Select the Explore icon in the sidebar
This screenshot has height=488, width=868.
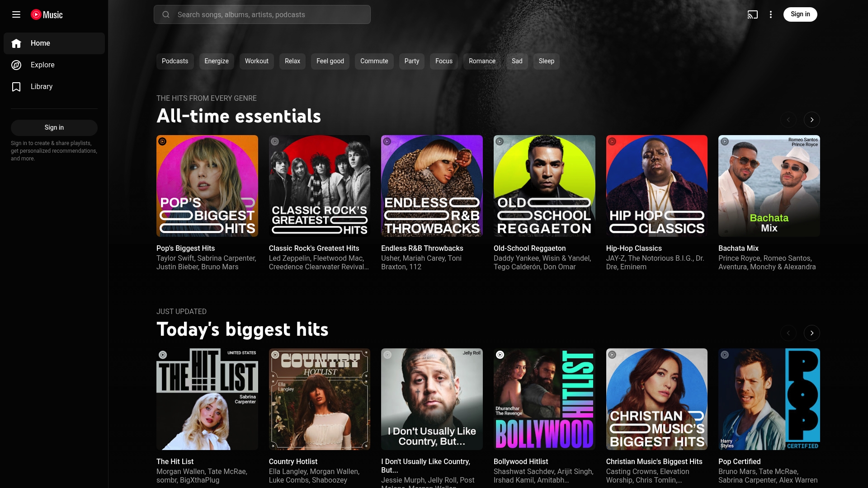(16, 65)
